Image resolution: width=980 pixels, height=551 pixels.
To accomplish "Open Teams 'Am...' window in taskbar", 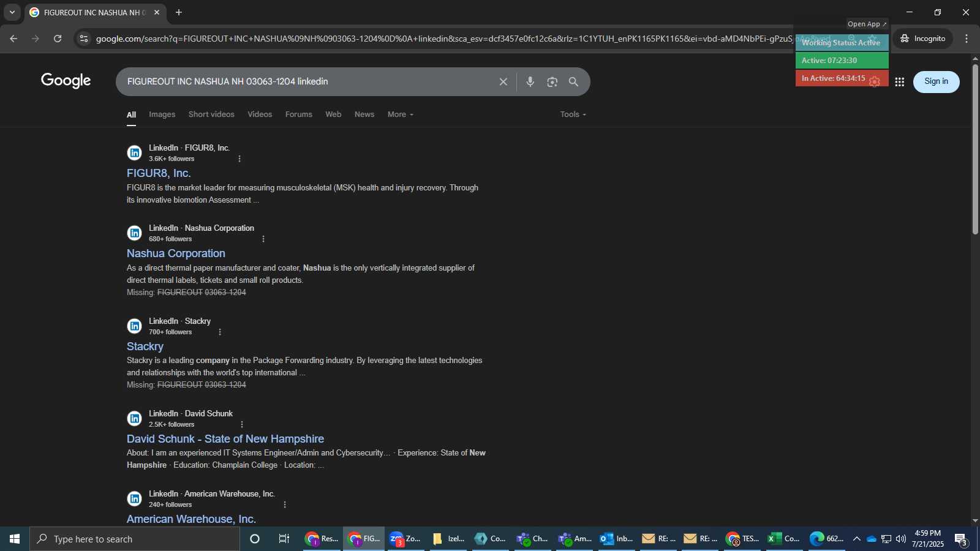I will tap(575, 539).
